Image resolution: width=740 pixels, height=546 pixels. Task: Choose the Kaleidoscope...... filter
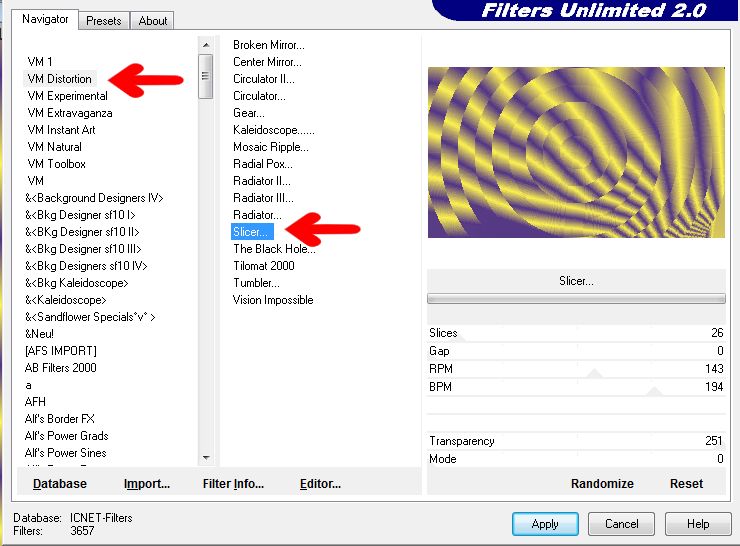pyautogui.click(x=273, y=130)
